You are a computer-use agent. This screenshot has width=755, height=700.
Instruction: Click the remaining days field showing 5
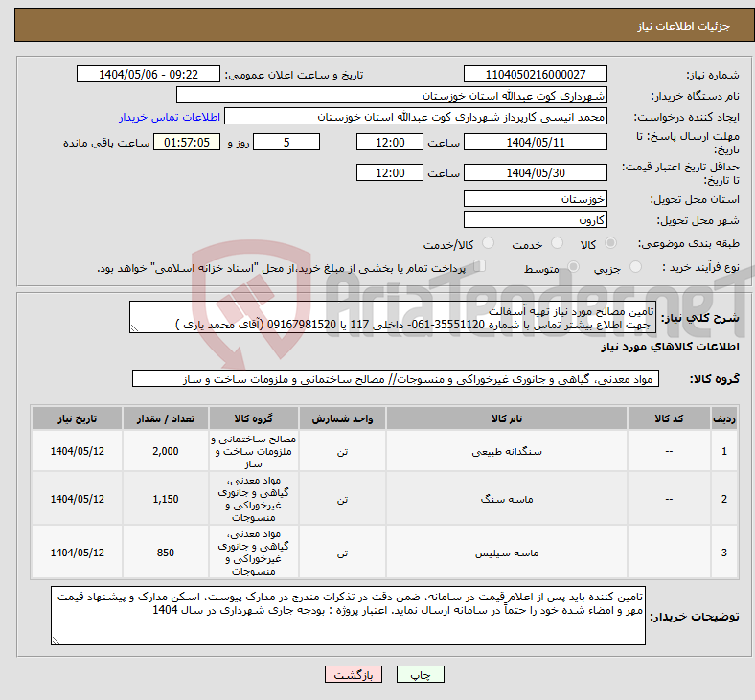point(286,143)
